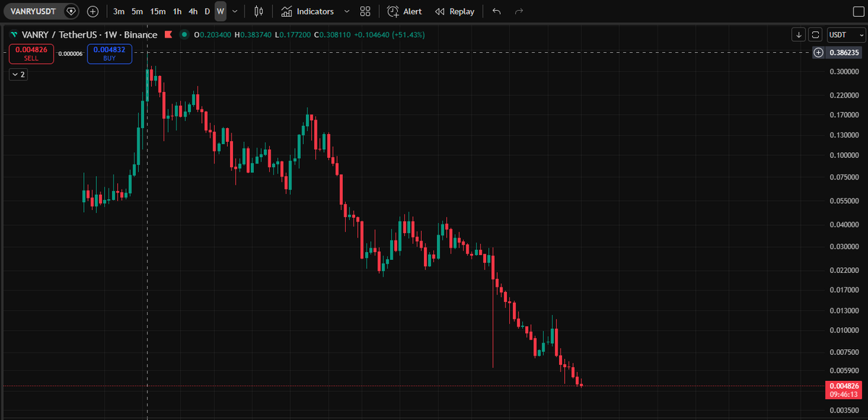Open the indicator templates grid icon
Image resolution: width=868 pixels, height=420 pixels.
[x=365, y=12]
